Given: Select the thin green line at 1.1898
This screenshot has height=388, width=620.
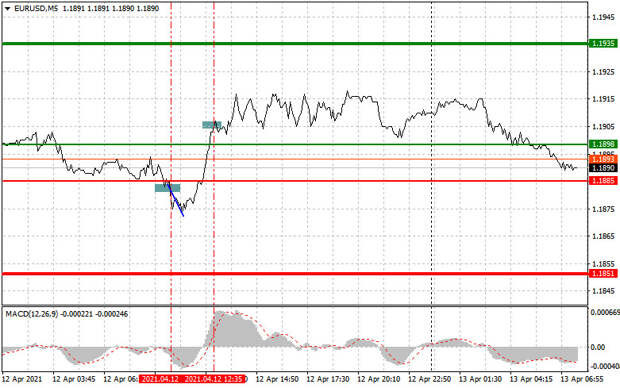Looking at the screenshot, I should [295, 144].
